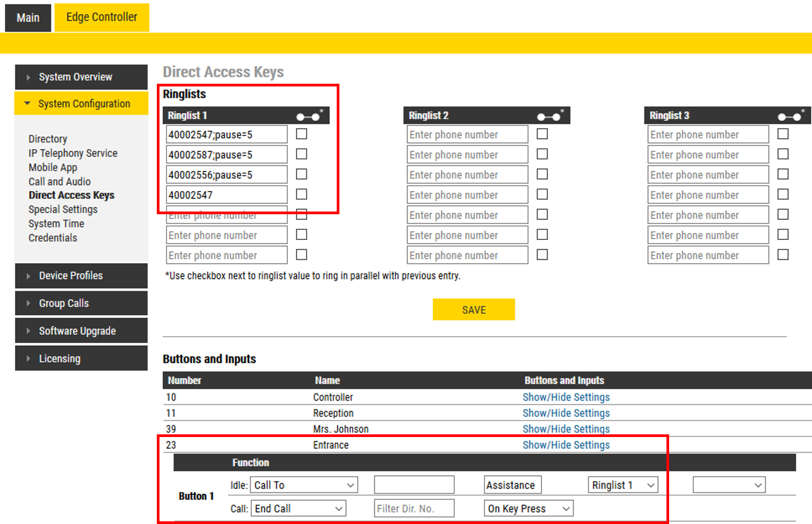The width and height of the screenshot is (812, 524).
Task: Expand the Licensing section
Action: point(28,359)
